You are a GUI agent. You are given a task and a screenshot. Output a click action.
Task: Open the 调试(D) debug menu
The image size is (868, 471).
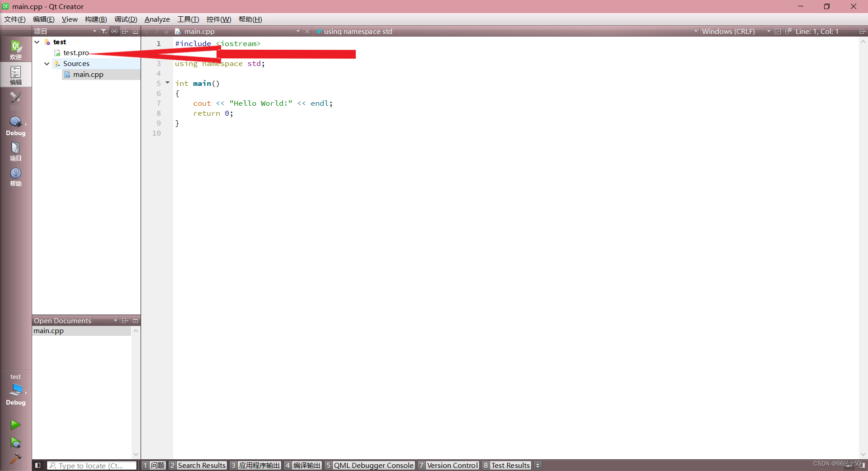126,19
